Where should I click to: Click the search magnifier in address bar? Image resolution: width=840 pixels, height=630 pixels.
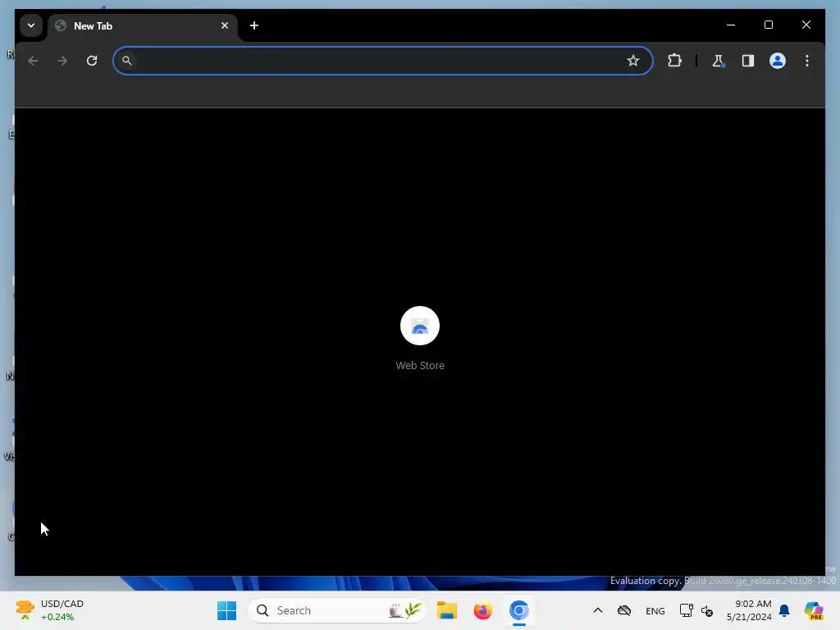click(127, 61)
